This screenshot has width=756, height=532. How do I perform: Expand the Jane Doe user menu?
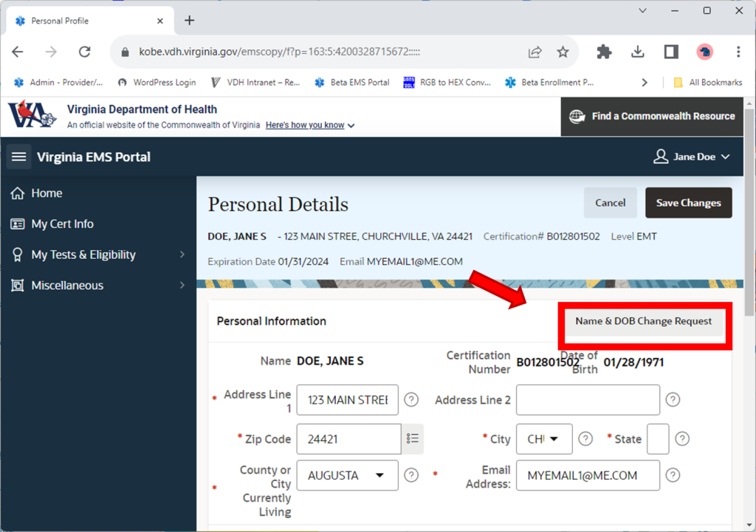point(692,157)
